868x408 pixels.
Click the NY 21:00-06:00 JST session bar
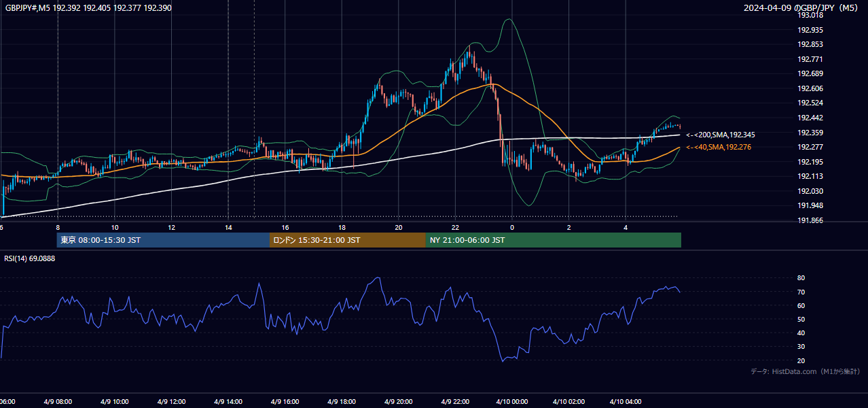554,240
